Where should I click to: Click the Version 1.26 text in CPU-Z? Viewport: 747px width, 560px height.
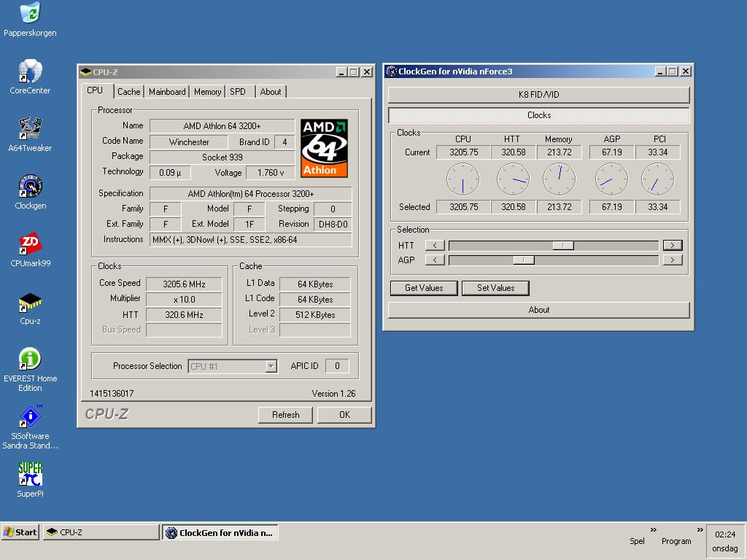tap(333, 394)
